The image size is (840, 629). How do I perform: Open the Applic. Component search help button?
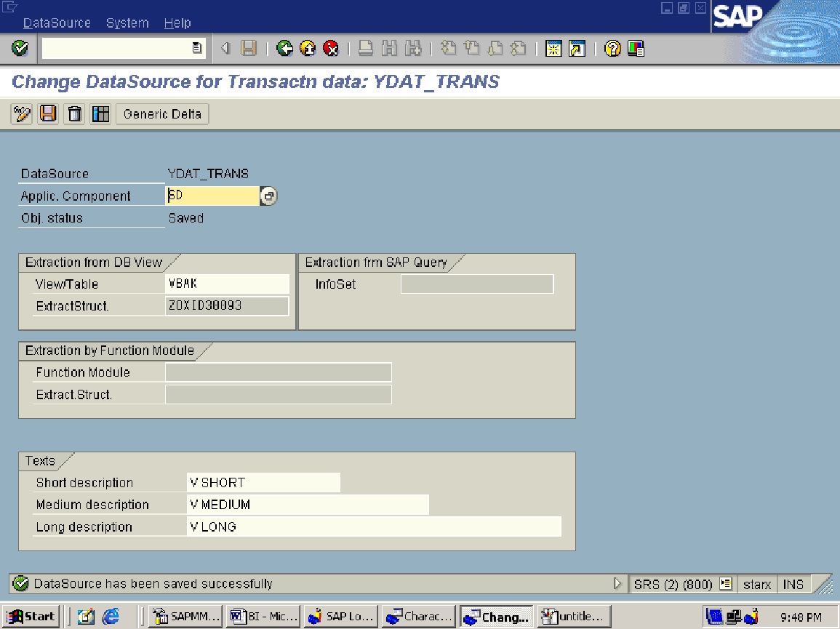(x=268, y=196)
